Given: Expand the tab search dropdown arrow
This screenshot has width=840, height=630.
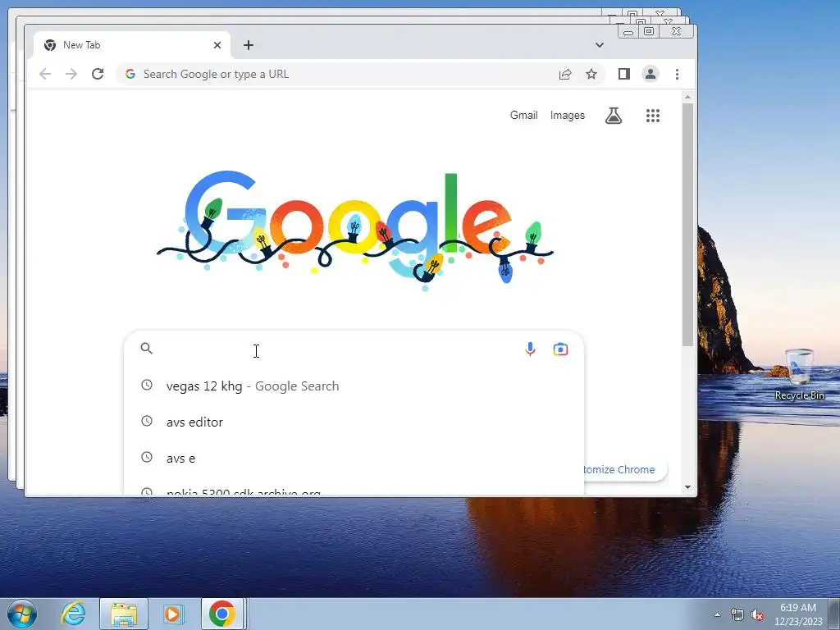Looking at the screenshot, I should click(x=600, y=45).
